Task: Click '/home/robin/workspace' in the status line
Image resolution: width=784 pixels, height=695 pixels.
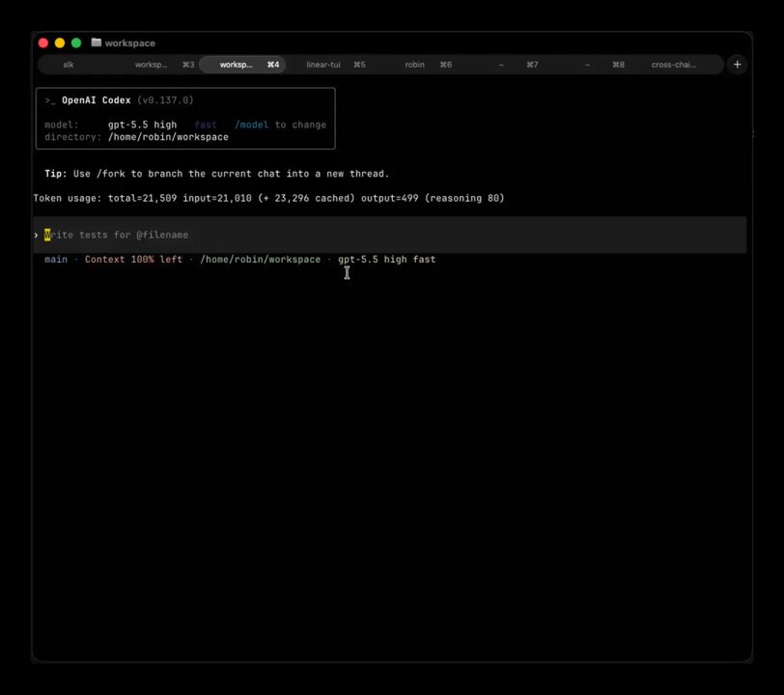Action: (260, 260)
